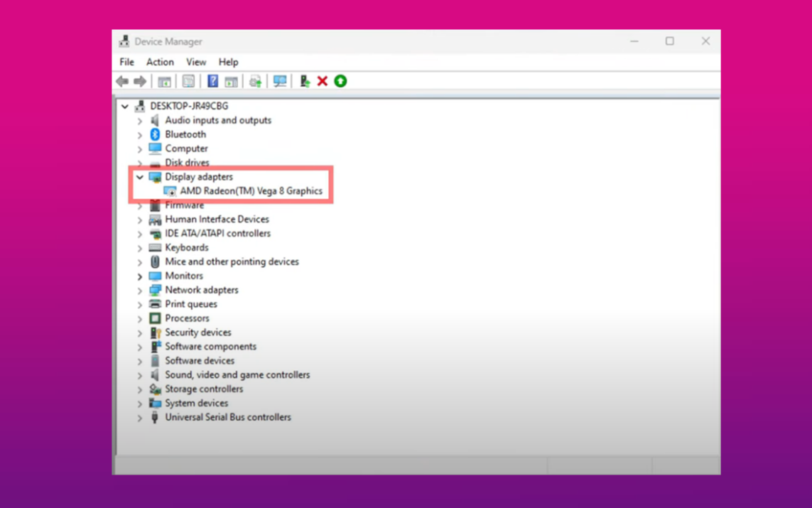This screenshot has height=508, width=812.
Task: Click the Forward arrow toolbar icon
Action: coord(140,82)
